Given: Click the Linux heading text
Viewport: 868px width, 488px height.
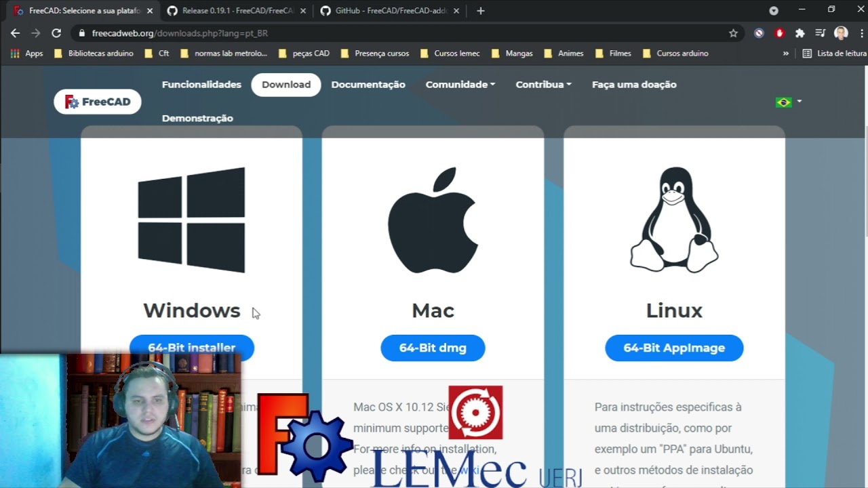Looking at the screenshot, I should click(x=674, y=310).
